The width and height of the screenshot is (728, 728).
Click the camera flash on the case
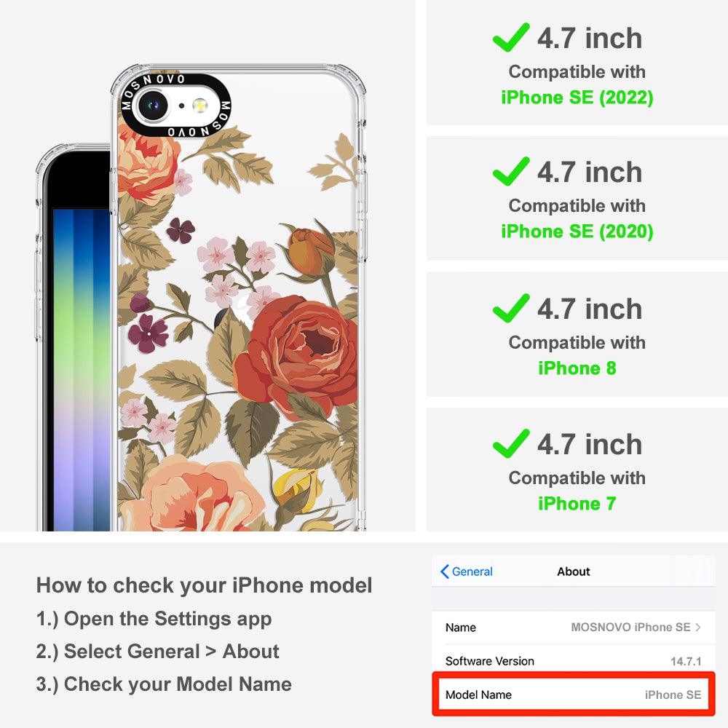(199, 106)
